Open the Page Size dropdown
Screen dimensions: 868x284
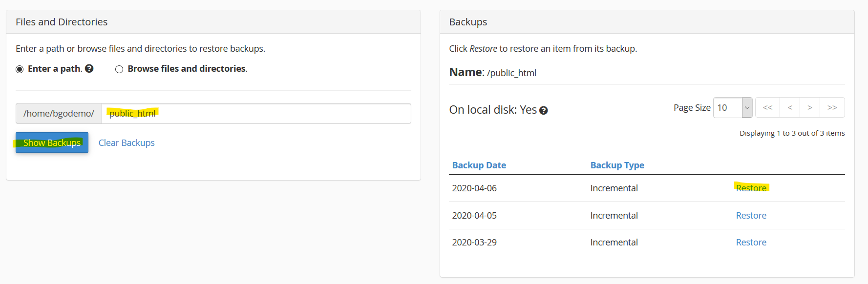point(732,108)
